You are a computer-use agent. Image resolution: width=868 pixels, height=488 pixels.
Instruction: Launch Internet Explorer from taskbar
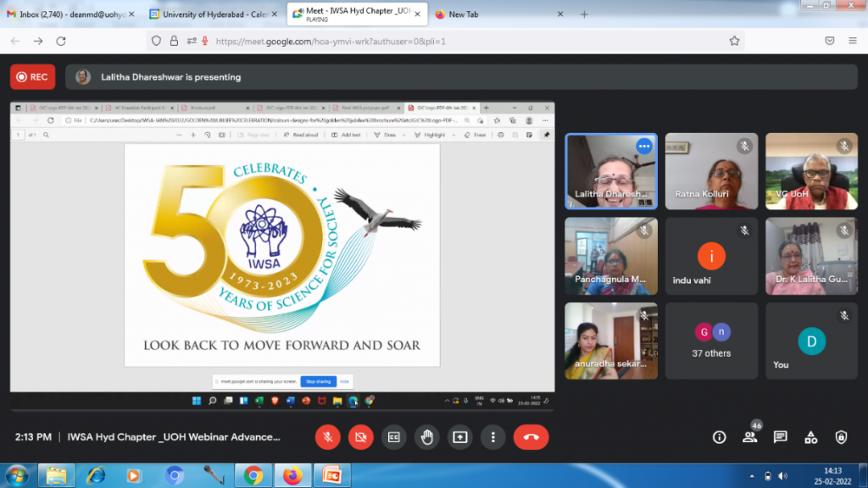(x=96, y=476)
